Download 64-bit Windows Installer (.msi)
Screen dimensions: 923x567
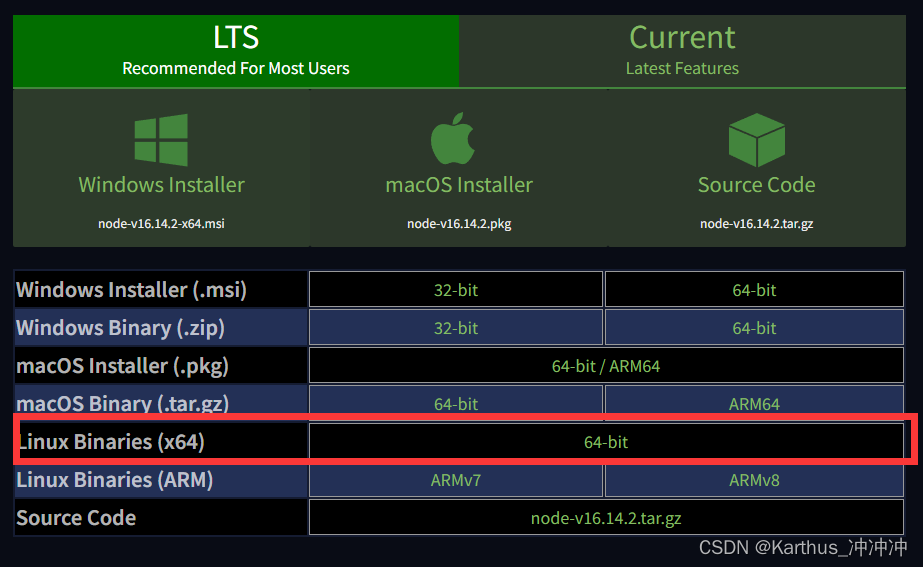[754, 289]
